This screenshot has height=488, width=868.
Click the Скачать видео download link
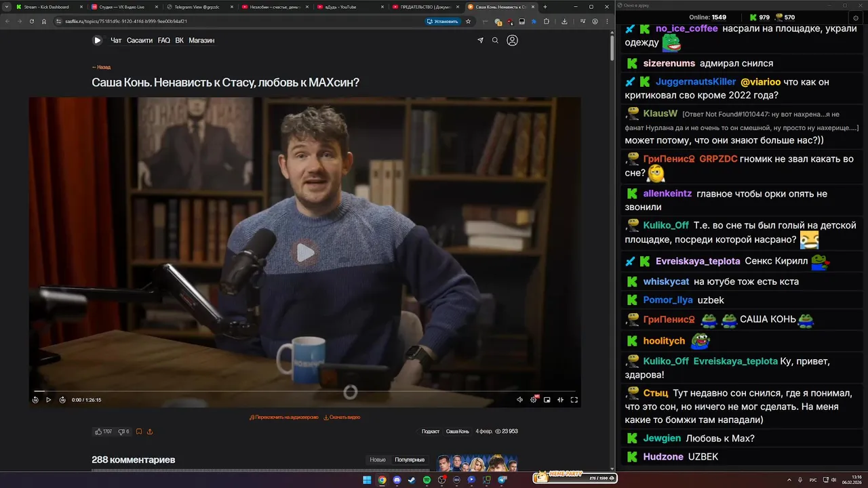click(x=342, y=418)
